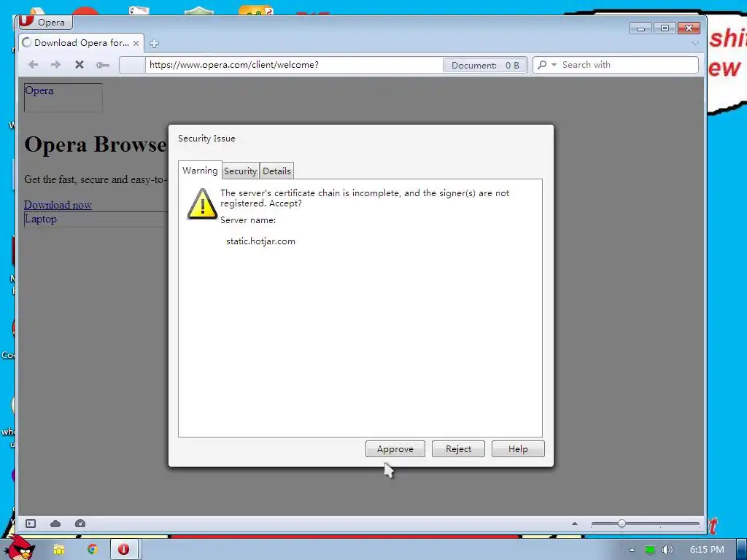Open the closed tabs dropdown arrow
This screenshot has height=560, width=747.
click(x=695, y=43)
